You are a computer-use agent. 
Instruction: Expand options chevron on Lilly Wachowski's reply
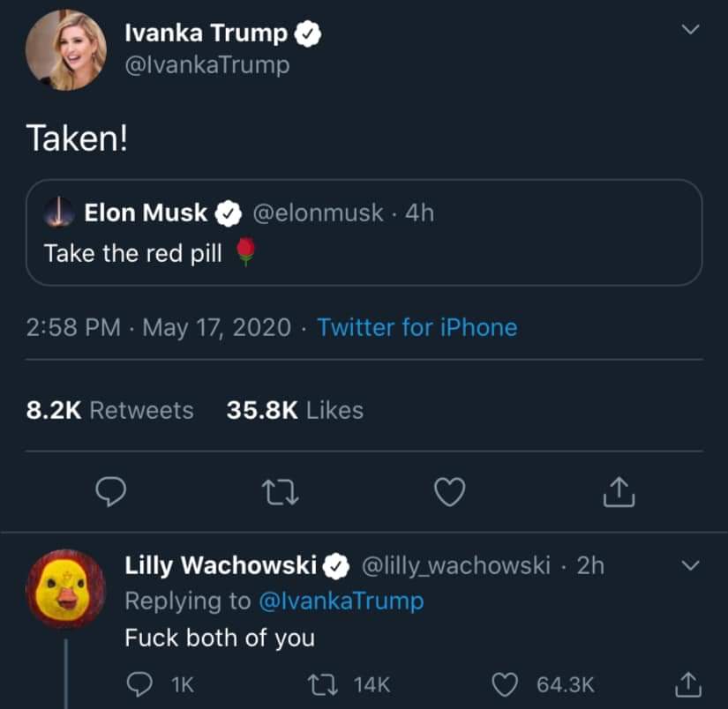pos(692,564)
